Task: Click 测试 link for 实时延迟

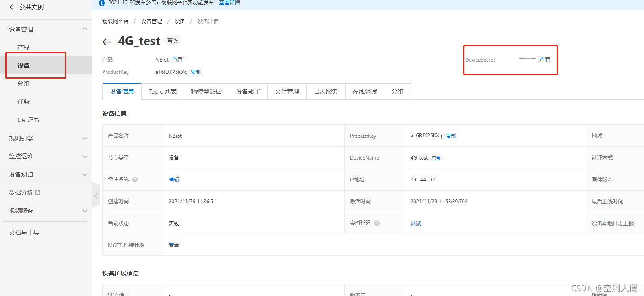Action: coord(416,223)
